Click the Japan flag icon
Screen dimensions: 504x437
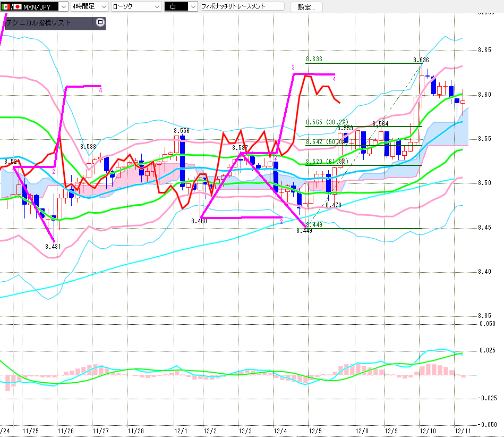tap(18, 7)
